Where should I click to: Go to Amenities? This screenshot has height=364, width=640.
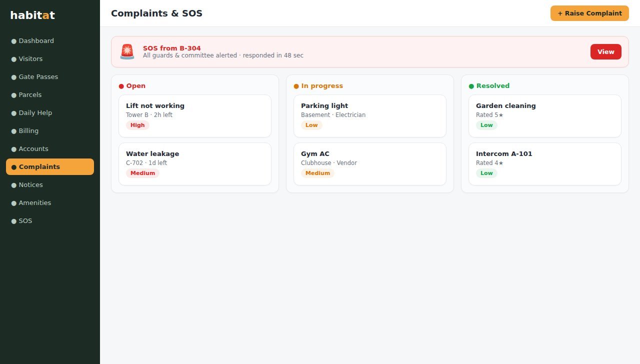50,203
